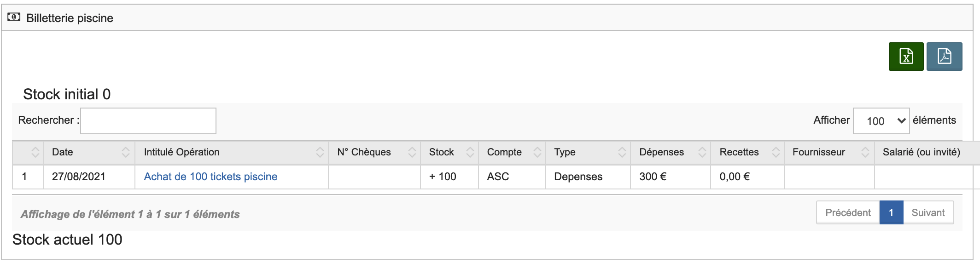Open Achat de 100 tickets piscine link
The height and width of the screenshot is (263, 980).
click(210, 177)
